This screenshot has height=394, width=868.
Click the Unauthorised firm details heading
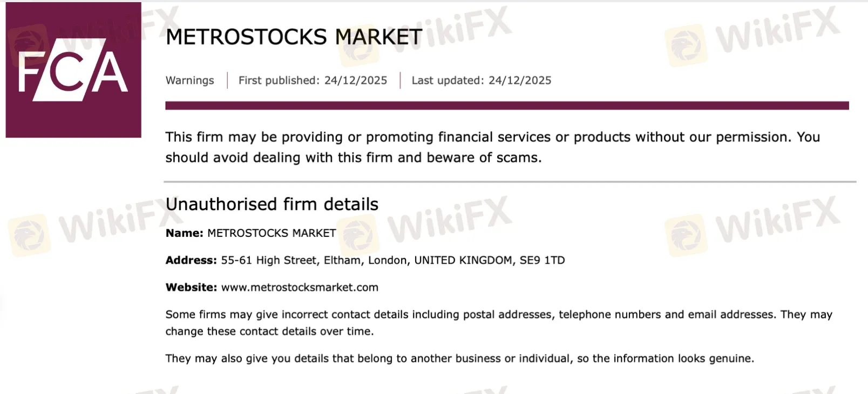pos(272,205)
